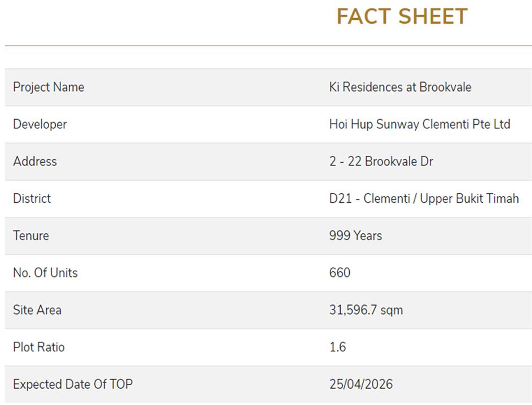Image resolution: width=532 pixels, height=405 pixels.
Task: Click the District row label
Action: (32, 198)
